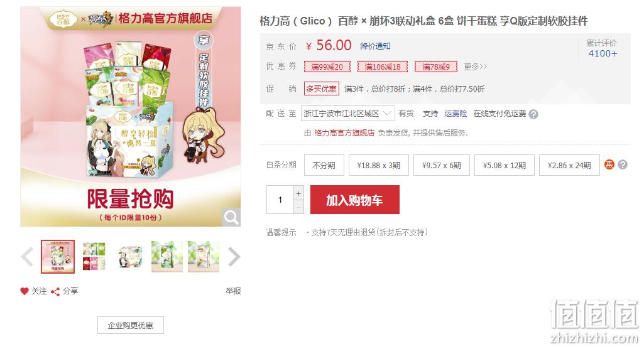Click the quantity input field
Screen dimensions: 644x349
point(280,200)
